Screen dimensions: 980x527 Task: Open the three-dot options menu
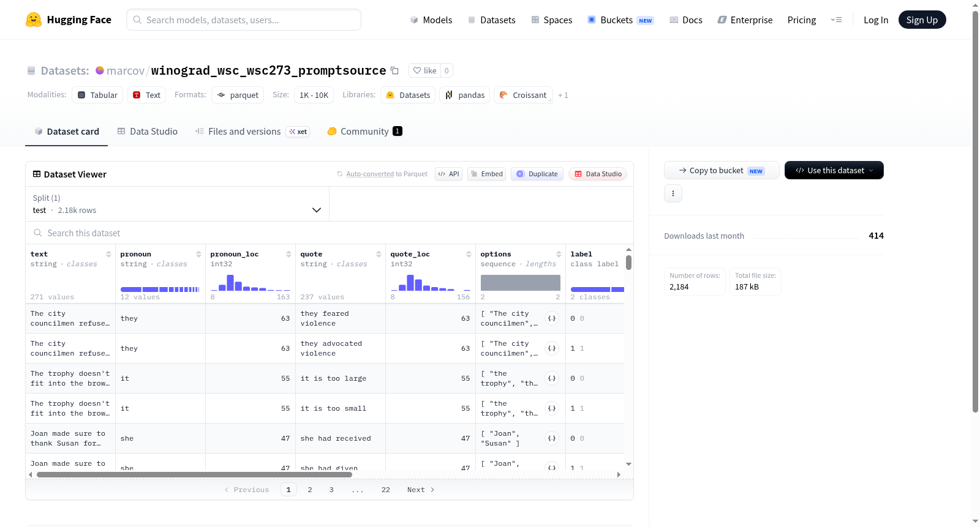tap(673, 193)
